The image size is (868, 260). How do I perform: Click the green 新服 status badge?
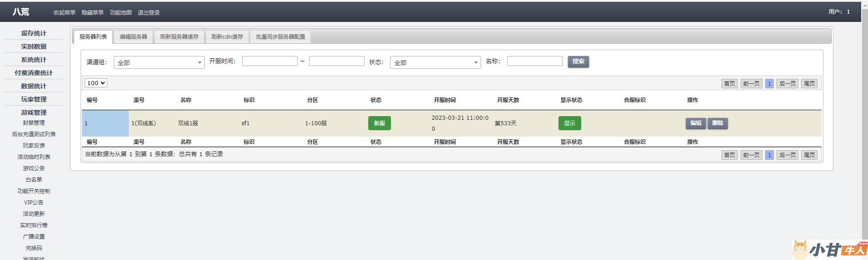(379, 123)
